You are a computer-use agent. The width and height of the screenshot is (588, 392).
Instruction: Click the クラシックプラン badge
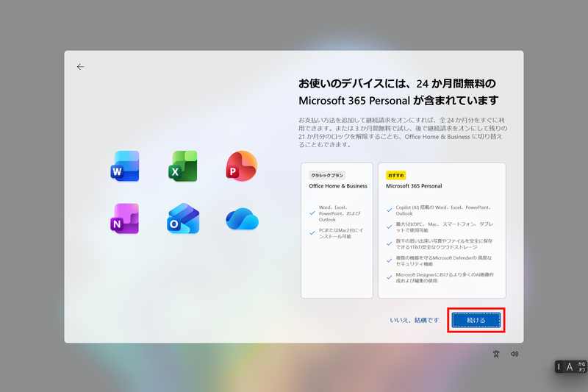pyautogui.click(x=327, y=175)
